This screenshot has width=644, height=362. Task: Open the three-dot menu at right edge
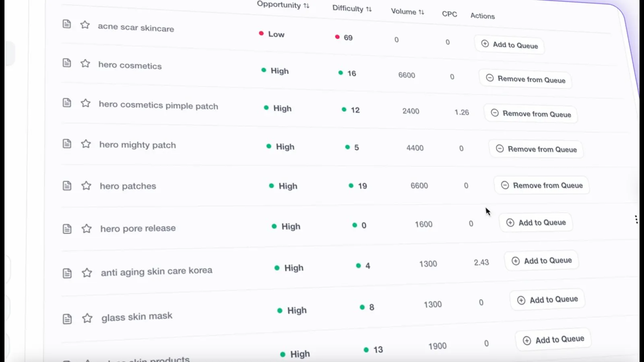(x=636, y=219)
